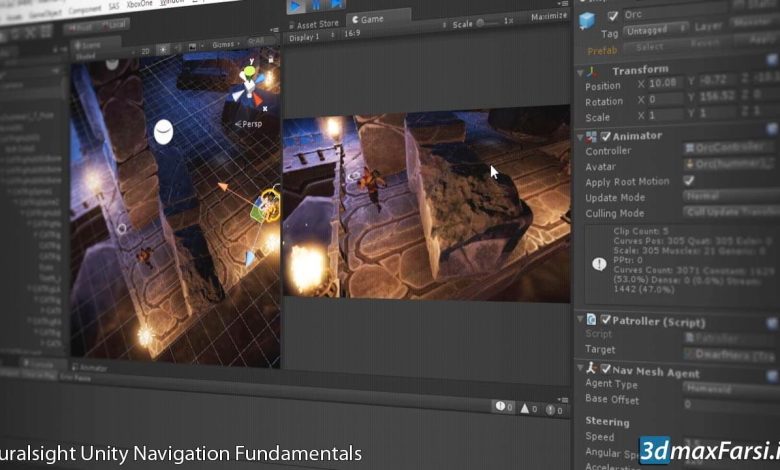Toggle the Orc object active checkbox
This screenshot has width=780, height=470.
tap(612, 16)
